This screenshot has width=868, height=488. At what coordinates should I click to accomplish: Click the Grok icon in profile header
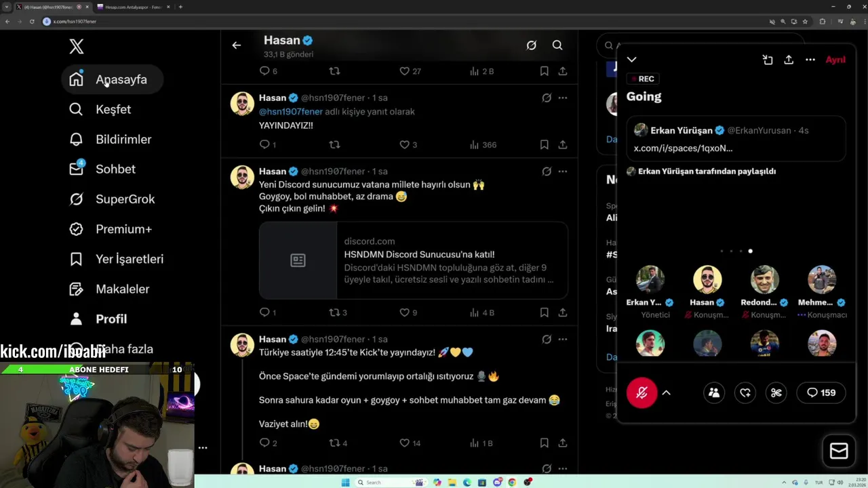(532, 45)
